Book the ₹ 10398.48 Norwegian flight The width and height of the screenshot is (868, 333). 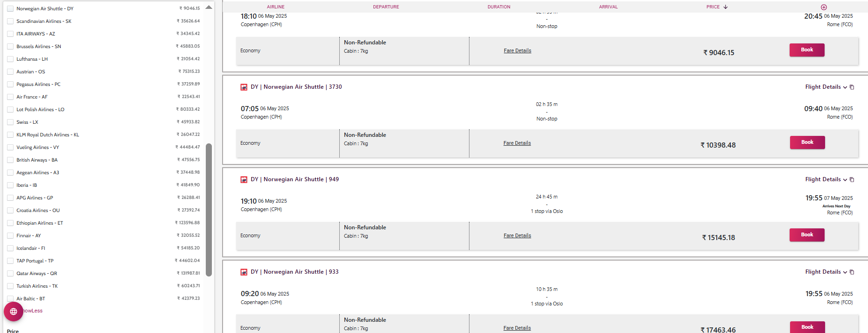807,142
